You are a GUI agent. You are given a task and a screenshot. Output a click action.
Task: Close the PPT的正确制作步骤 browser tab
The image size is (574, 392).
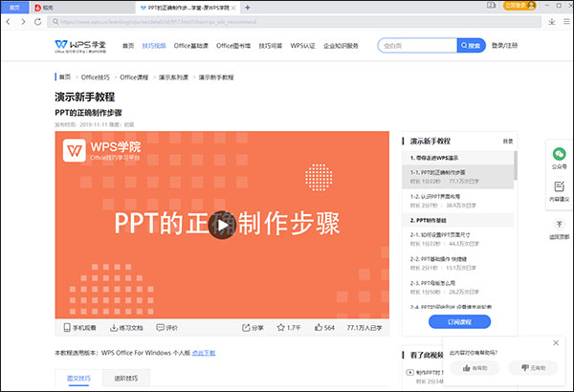coord(233,8)
